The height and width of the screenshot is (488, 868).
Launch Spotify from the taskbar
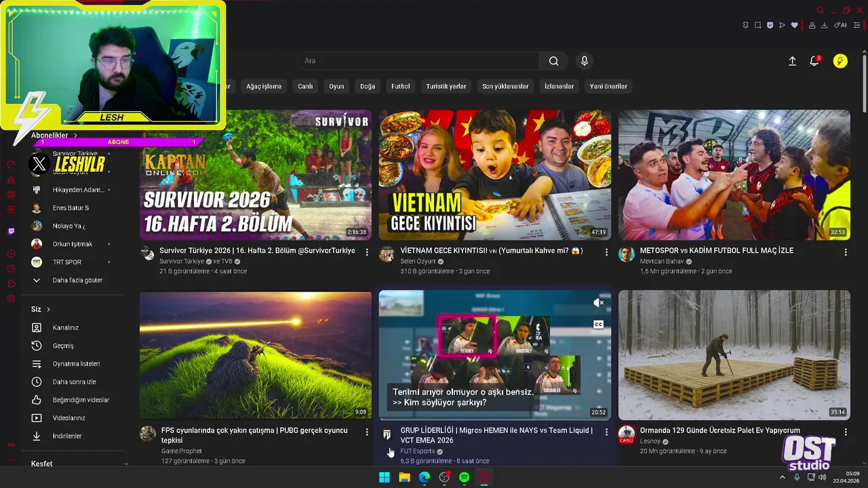(x=465, y=477)
